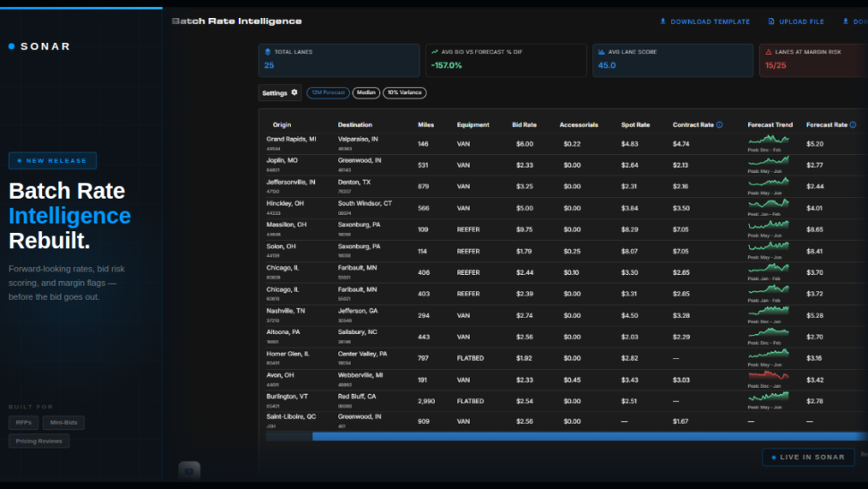Sort by the Bid Rate column header
Image resolution: width=868 pixels, height=489 pixels.
coord(524,124)
